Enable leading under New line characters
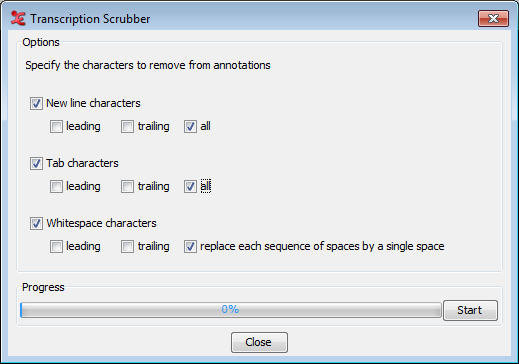The height and width of the screenshot is (364, 519). pyautogui.click(x=56, y=126)
